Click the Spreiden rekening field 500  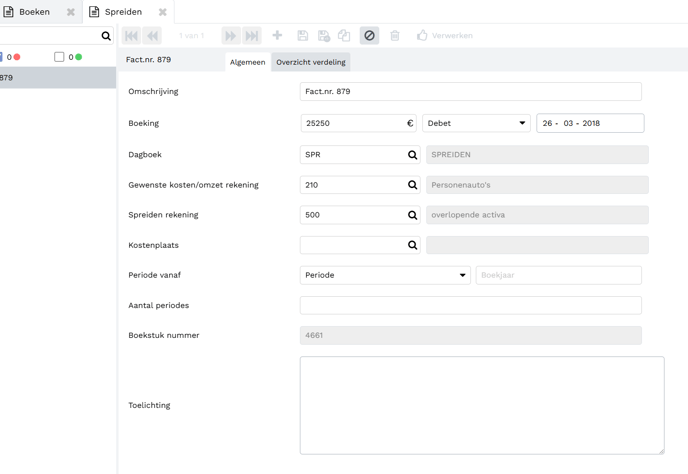360,215
